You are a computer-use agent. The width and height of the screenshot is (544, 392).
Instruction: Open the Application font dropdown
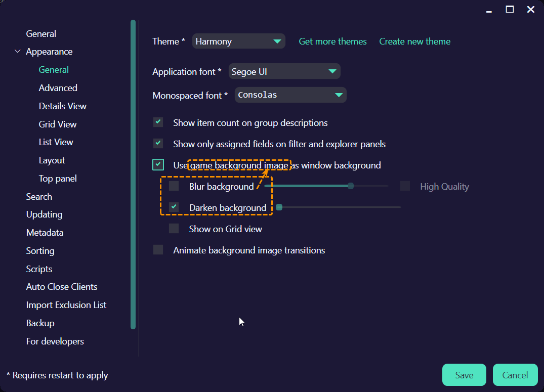(x=284, y=71)
